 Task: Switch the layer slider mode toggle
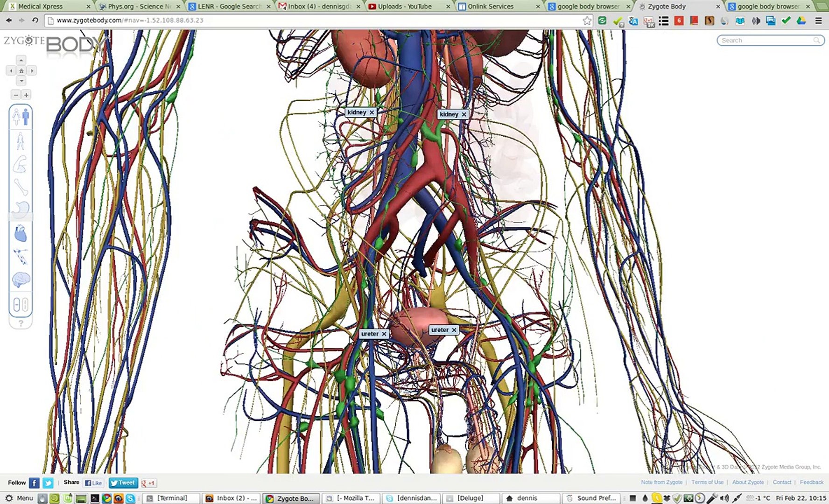tap(21, 305)
